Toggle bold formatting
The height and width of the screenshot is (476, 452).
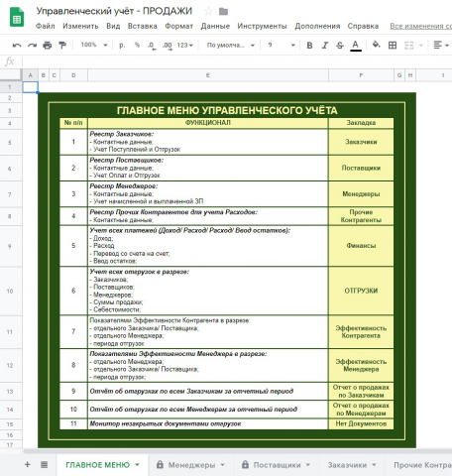309,46
